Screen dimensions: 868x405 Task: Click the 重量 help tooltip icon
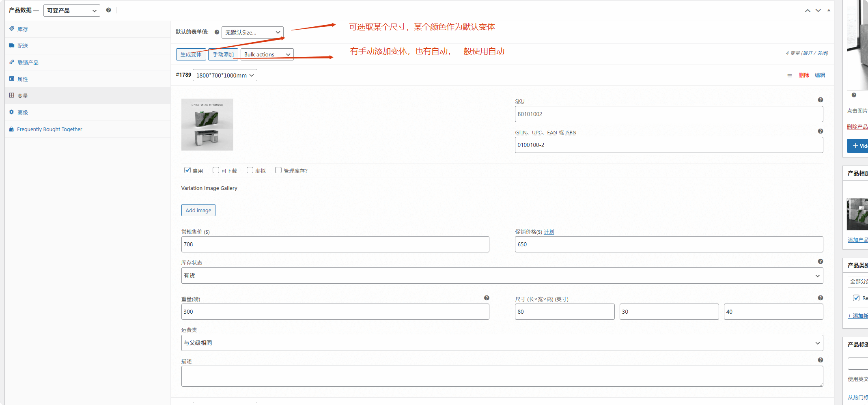click(x=486, y=298)
